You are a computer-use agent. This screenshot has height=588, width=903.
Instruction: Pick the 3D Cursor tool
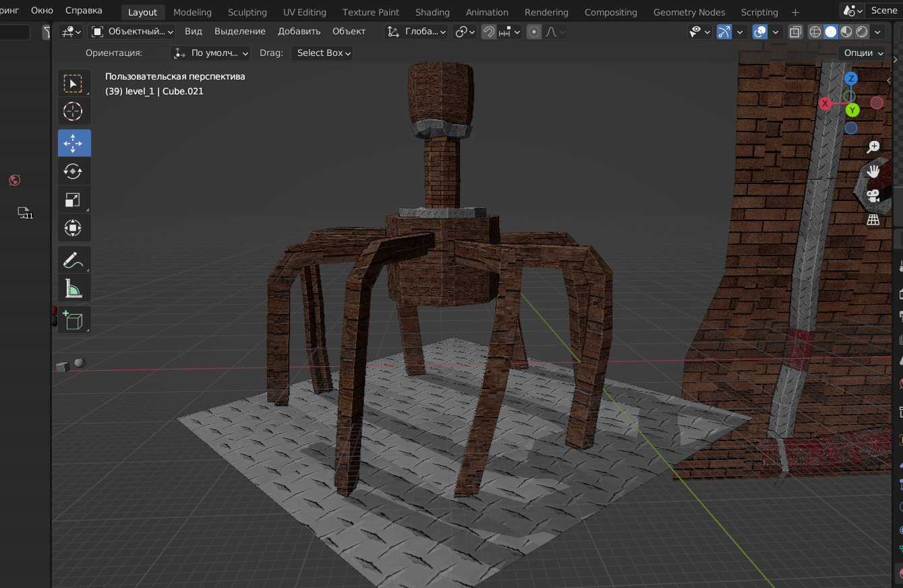point(74,111)
